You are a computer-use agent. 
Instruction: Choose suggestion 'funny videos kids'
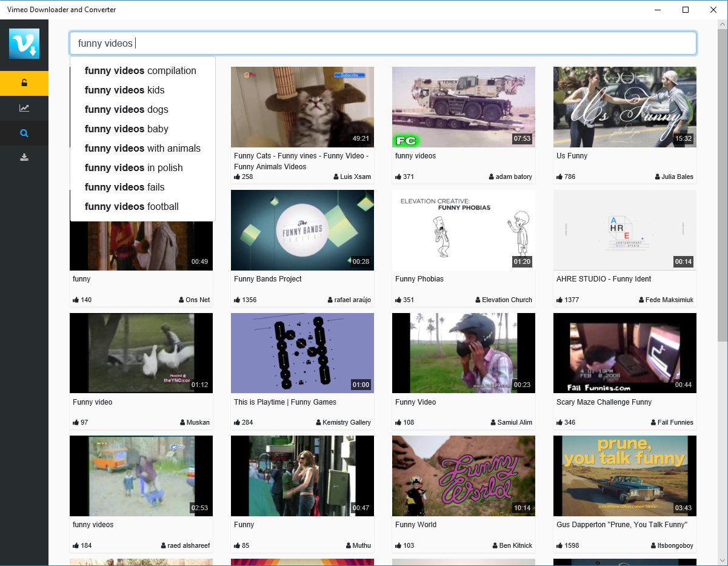click(x=125, y=90)
